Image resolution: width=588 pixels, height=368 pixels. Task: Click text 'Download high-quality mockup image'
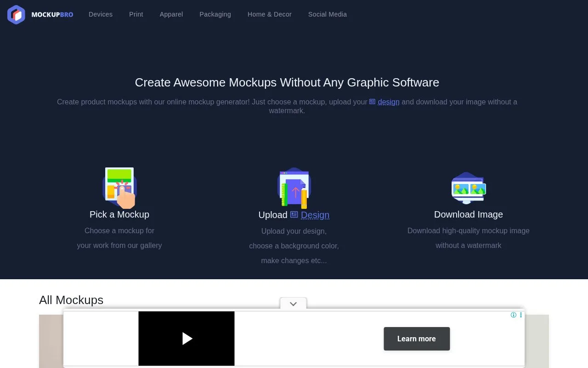(x=469, y=230)
